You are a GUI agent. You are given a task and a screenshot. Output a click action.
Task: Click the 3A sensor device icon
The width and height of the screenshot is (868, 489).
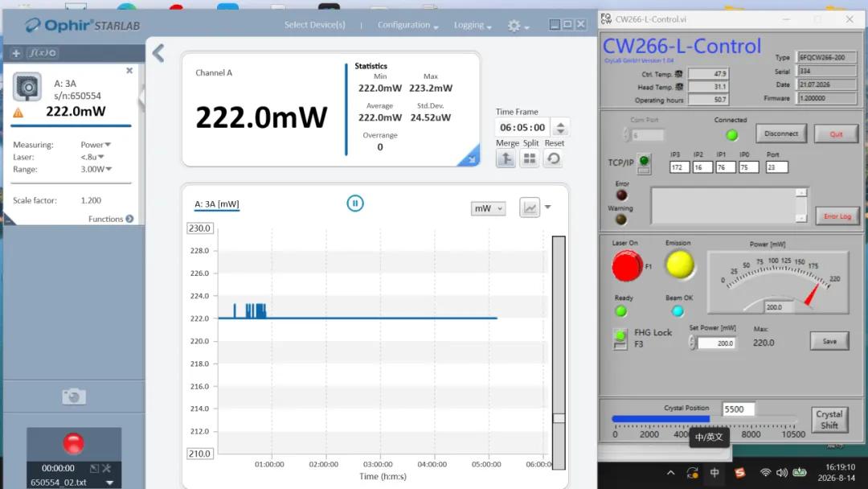27,87
